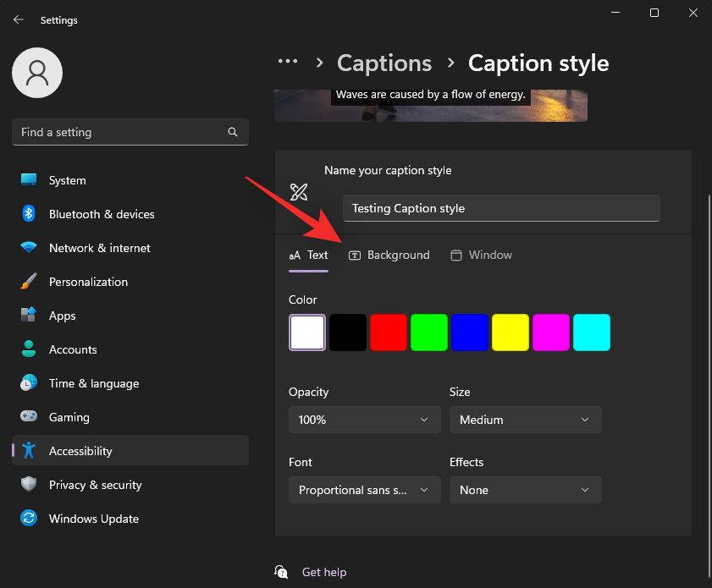Select the Accounts icon
The height and width of the screenshot is (588, 712).
[x=28, y=349]
